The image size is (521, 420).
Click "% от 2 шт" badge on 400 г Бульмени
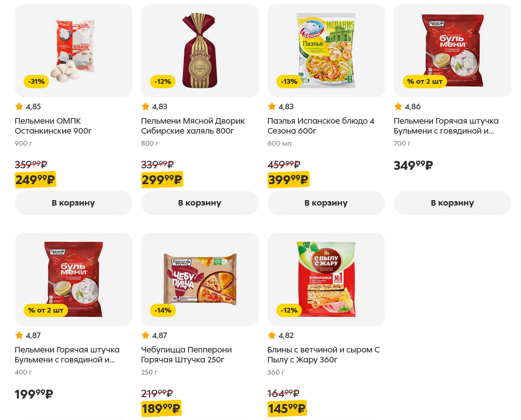coord(45,310)
